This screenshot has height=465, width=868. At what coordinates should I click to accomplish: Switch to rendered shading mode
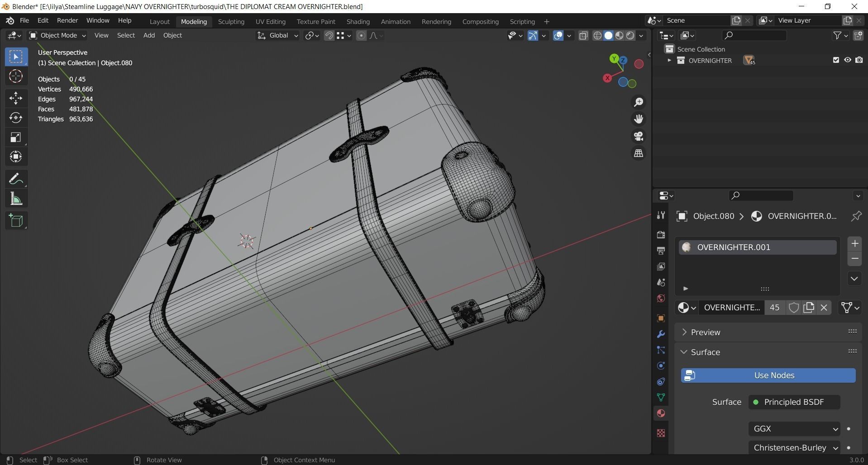[x=630, y=35]
